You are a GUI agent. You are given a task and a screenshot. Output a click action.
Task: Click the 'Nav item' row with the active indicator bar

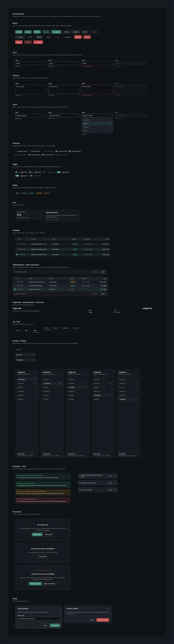coord(25,360)
